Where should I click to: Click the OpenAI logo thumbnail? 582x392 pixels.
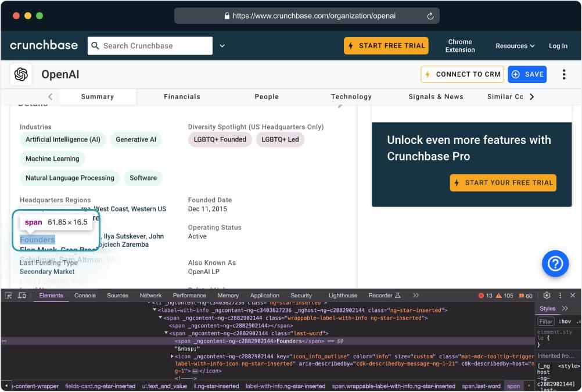coord(21,74)
